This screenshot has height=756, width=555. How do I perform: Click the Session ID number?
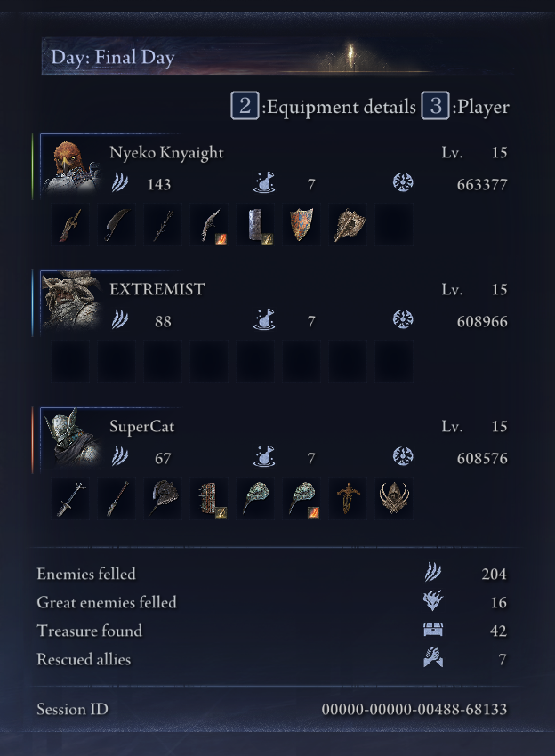click(414, 709)
